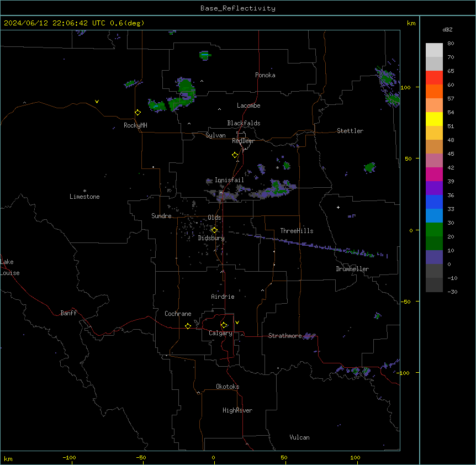This screenshot has height=465, width=476.
Task: Click the Airdrie label
Action: pos(223,297)
